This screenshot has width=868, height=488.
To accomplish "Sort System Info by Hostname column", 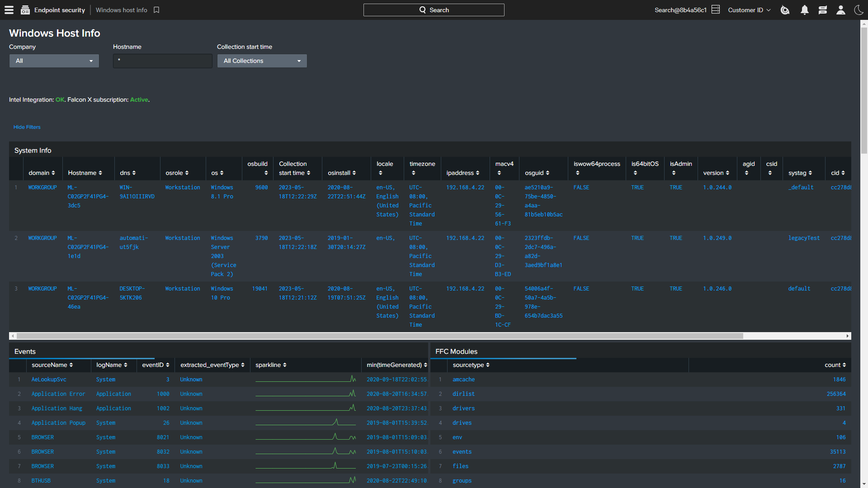I will [85, 173].
